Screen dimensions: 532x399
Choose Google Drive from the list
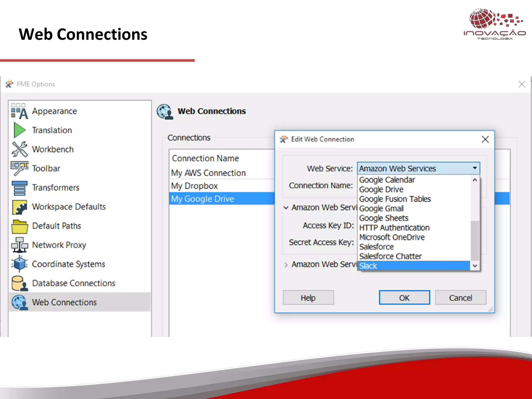click(x=414, y=189)
